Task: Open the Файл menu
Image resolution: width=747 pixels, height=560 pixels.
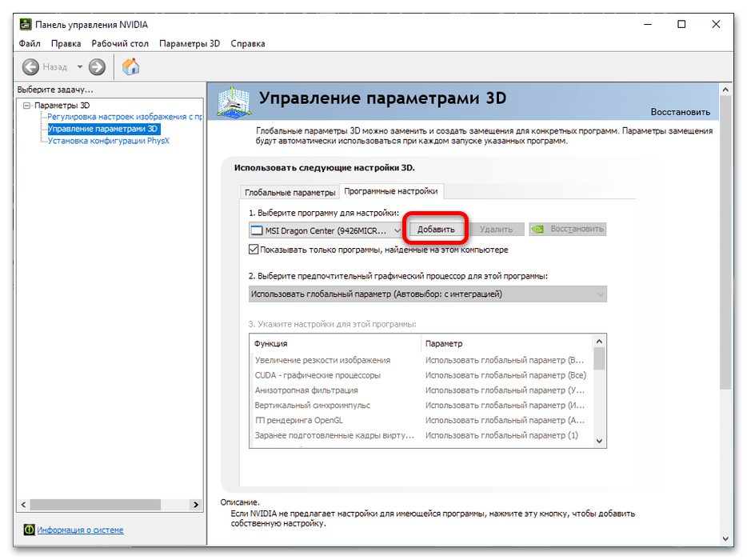Action: click(30, 43)
